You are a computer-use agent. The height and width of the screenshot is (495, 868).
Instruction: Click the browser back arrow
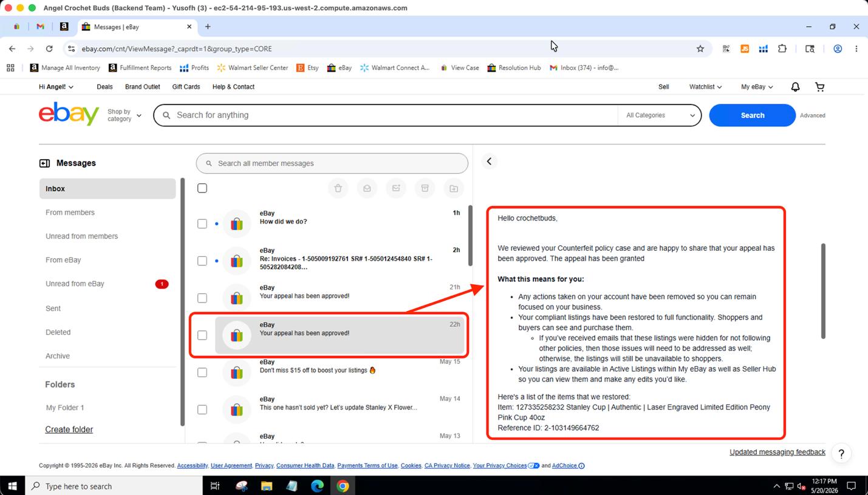[12, 49]
